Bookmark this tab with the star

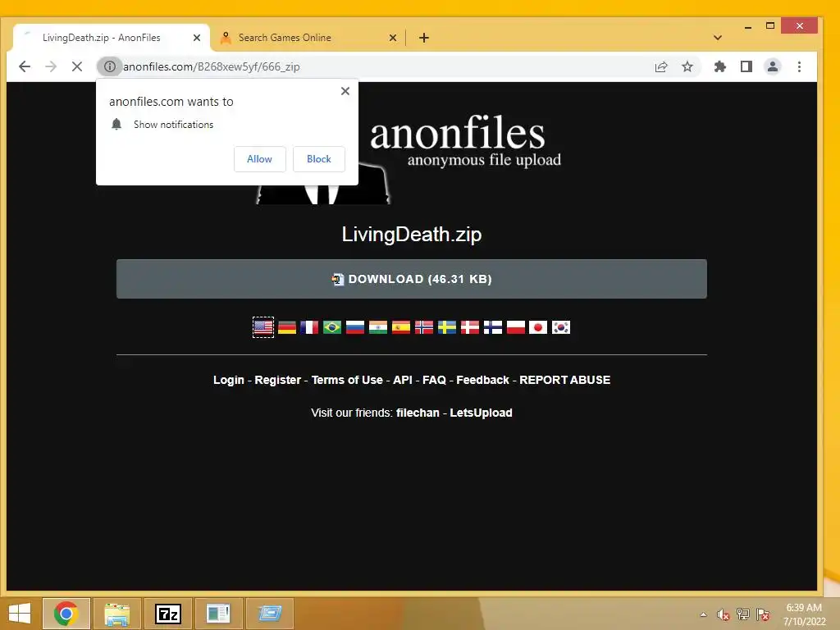(687, 66)
